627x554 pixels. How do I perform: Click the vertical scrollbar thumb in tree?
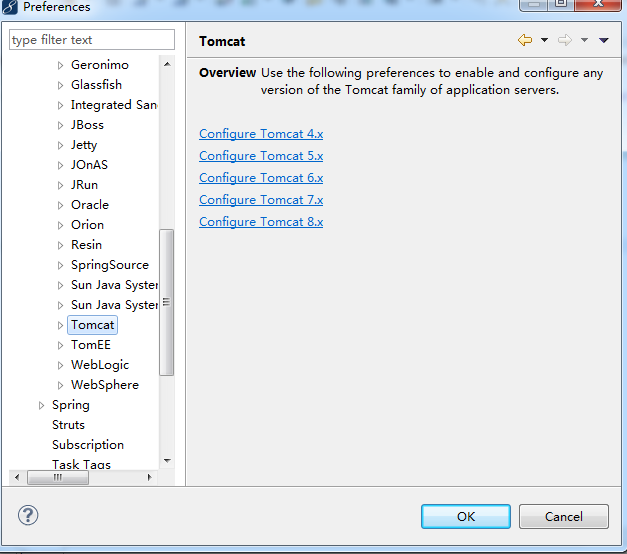[167, 302]
